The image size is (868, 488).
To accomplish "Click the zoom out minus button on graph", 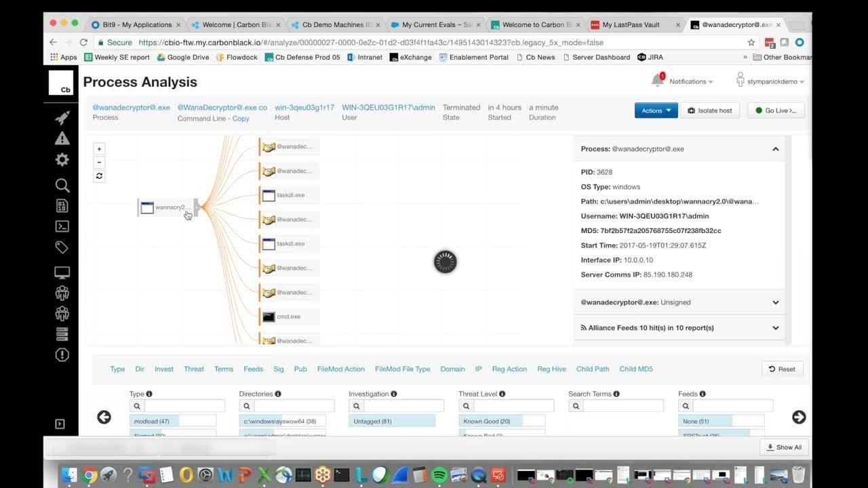I will click(x=99, y=162).
